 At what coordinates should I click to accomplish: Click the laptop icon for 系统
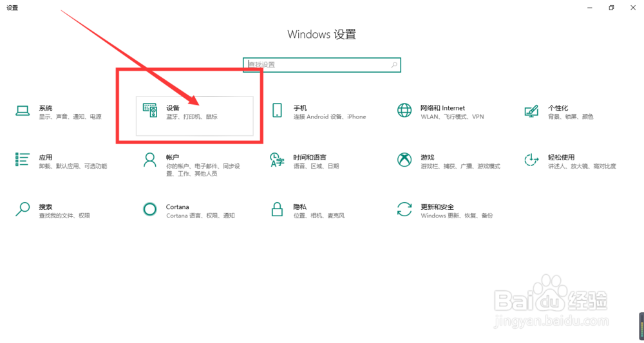[23, 111]
